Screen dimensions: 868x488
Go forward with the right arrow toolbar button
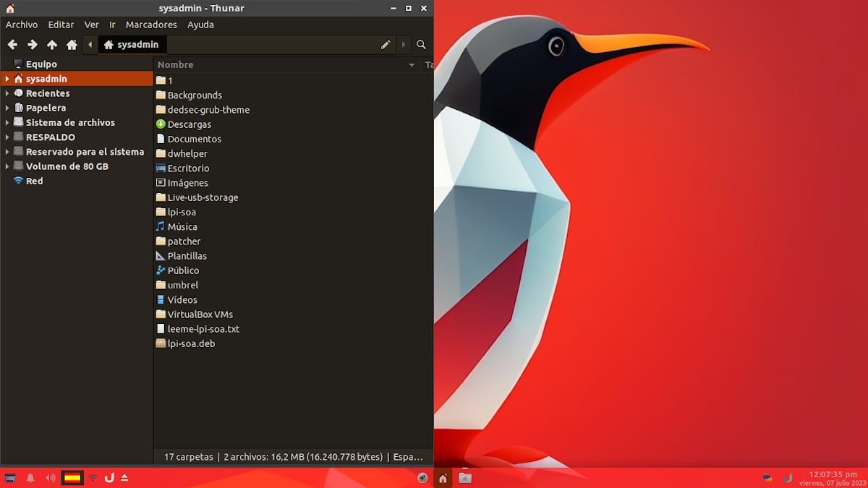32,45
